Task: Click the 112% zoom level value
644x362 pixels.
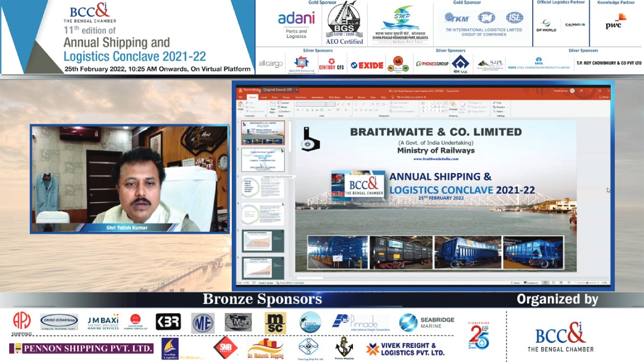Action: point(605,283)
